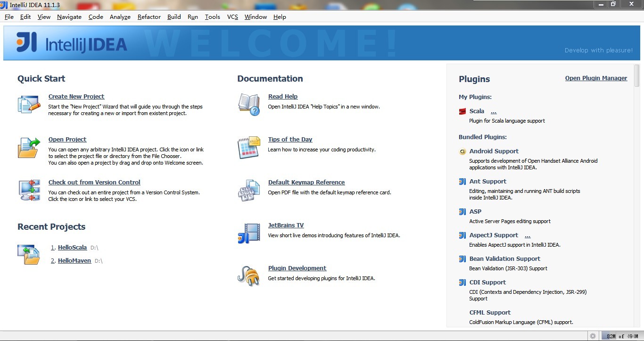Click the Plugins panel vertical scrollbar
Image resolution: width=644 pixels, height=341 pixels.
click(x=637, y=75)
